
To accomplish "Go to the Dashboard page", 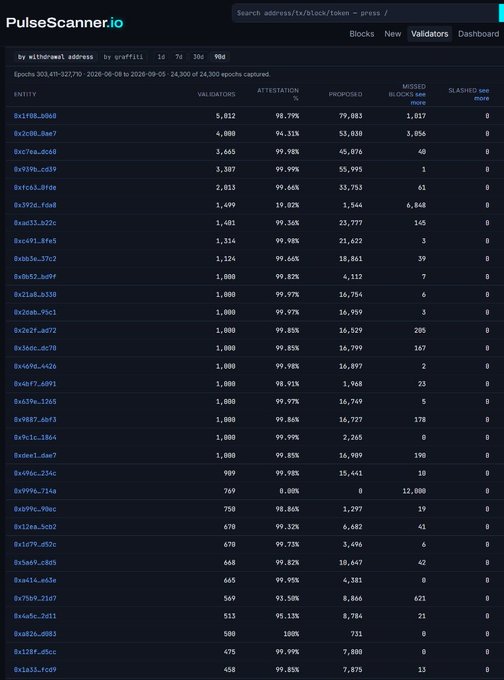I will click(x=478, y=34).
